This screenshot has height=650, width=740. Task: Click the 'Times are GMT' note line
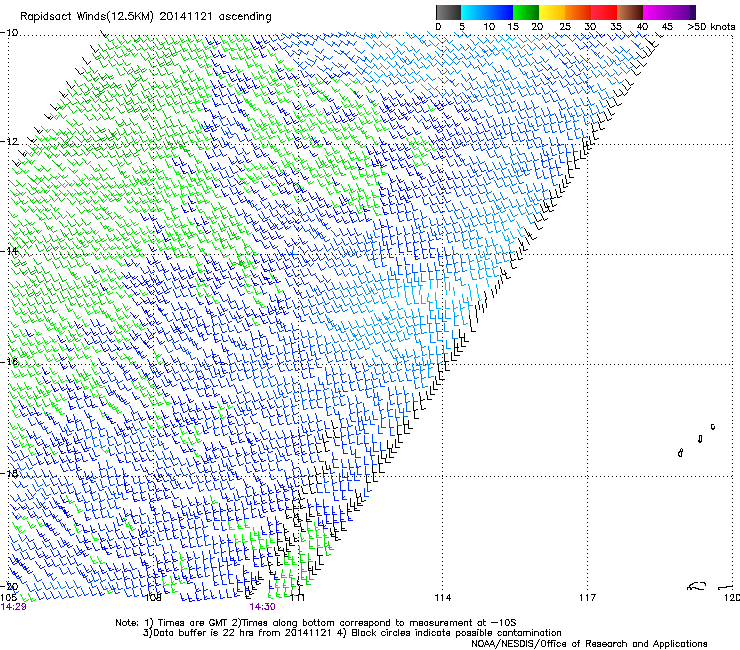point(316,623)
